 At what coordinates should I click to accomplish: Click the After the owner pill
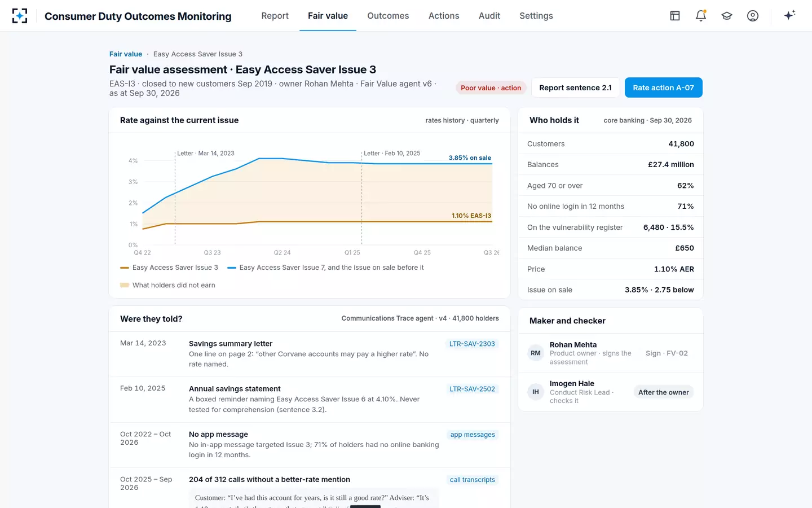(x=664, y=392)
